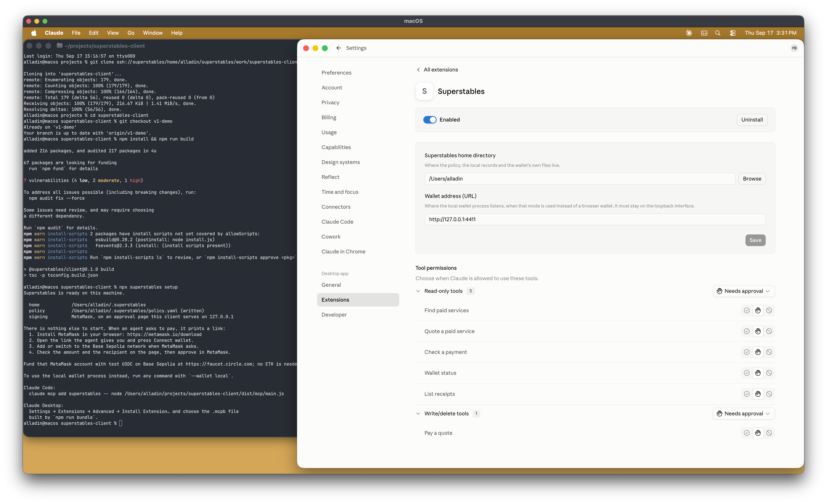This screenshot has width=827, height=504.
Task: Select needs-approval hand for List receipts
Action: 758,394
